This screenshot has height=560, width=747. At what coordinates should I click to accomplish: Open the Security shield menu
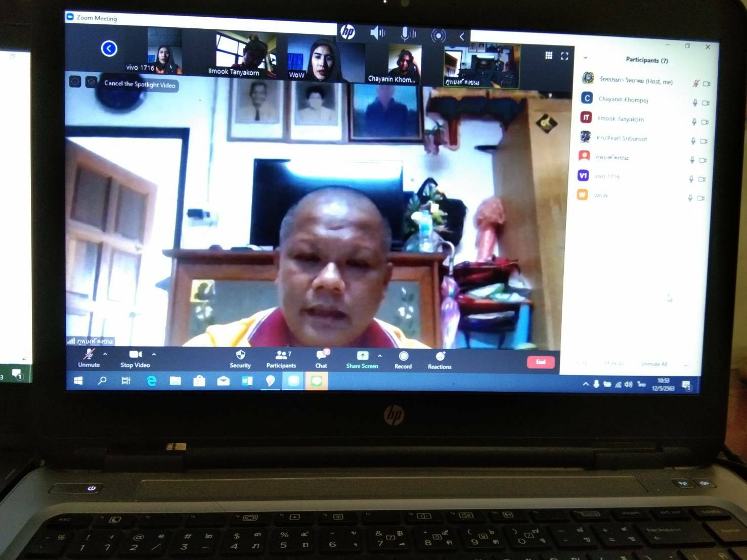point(240,358)
